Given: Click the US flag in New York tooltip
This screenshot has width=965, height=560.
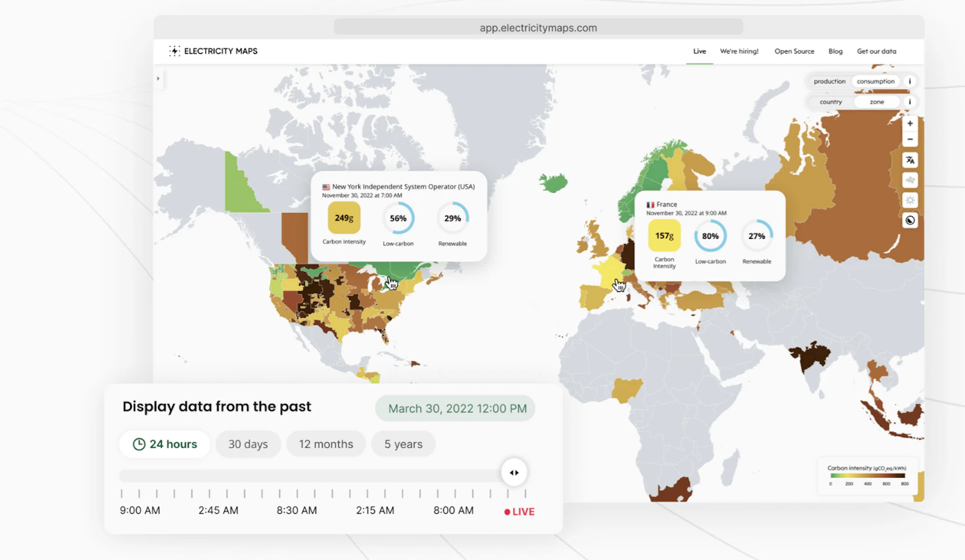Looking at the screenshot, I should [326, 187].
